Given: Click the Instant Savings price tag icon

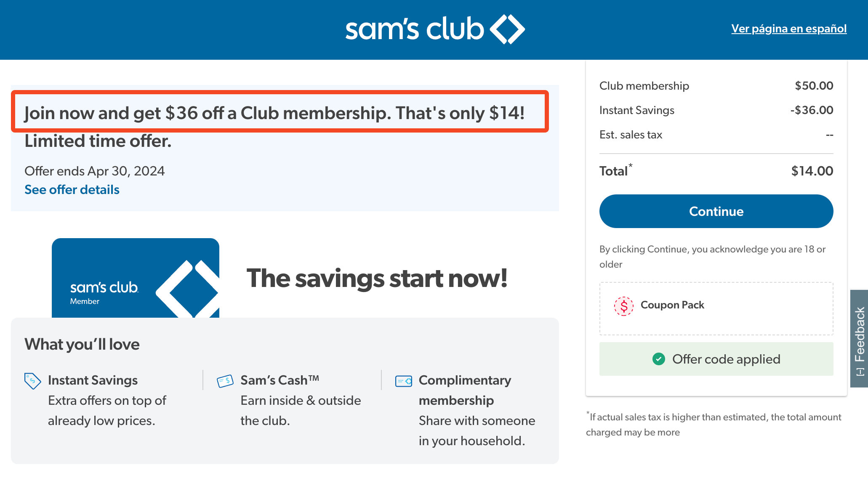Looking at the screenshot, I should pos(32,380).
